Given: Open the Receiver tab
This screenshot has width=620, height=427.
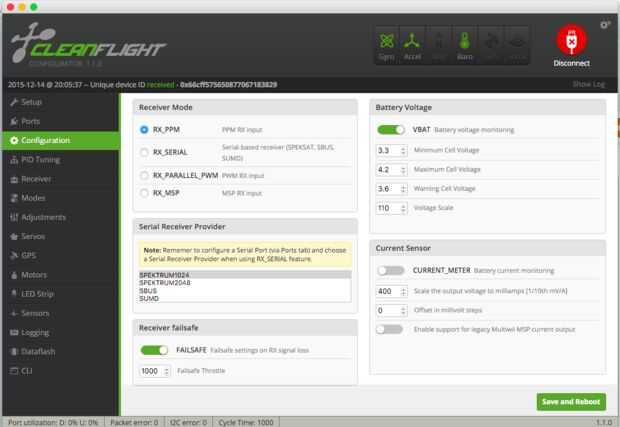Looking at the screenshot, I should [x=60, y=179].
